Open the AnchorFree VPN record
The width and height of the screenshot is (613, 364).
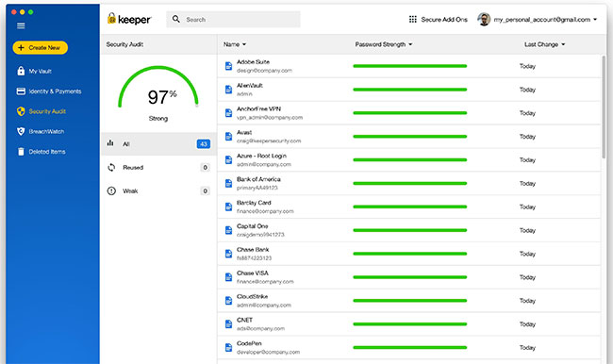tap(409, 113)
